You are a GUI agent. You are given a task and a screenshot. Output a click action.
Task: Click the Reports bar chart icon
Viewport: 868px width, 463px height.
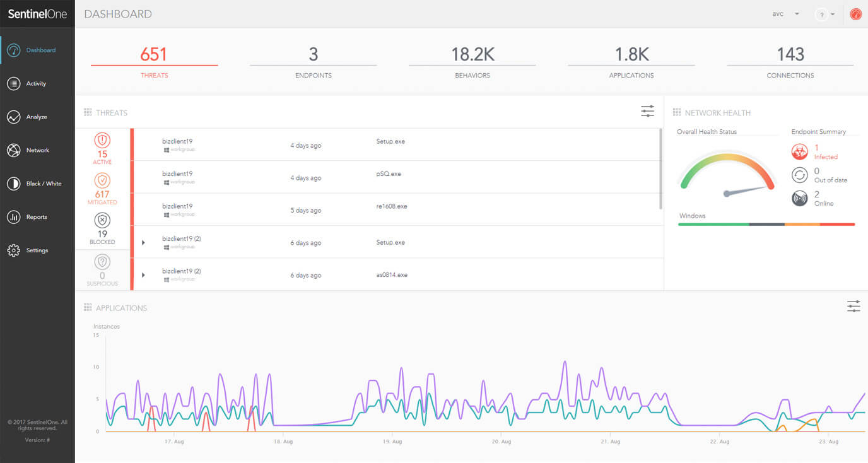point(13,217)
